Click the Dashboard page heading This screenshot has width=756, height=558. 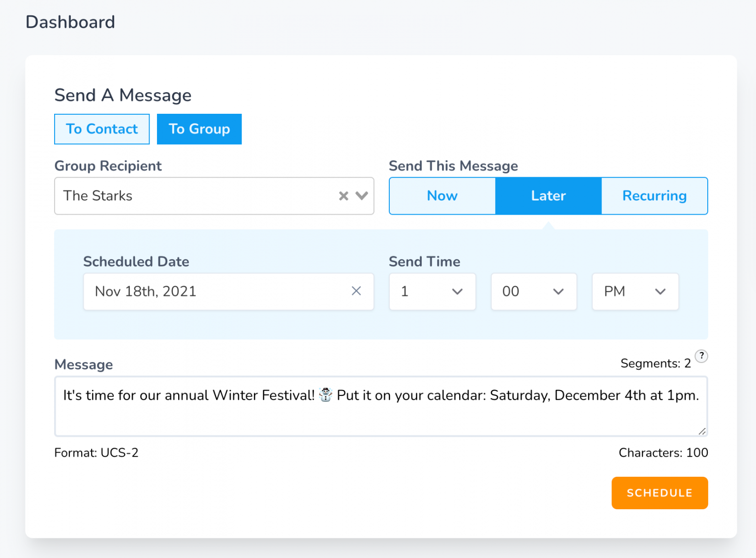[70, 22]
